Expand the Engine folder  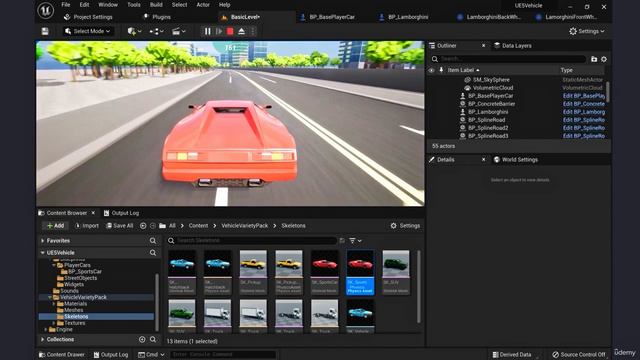tap(46, 329)
